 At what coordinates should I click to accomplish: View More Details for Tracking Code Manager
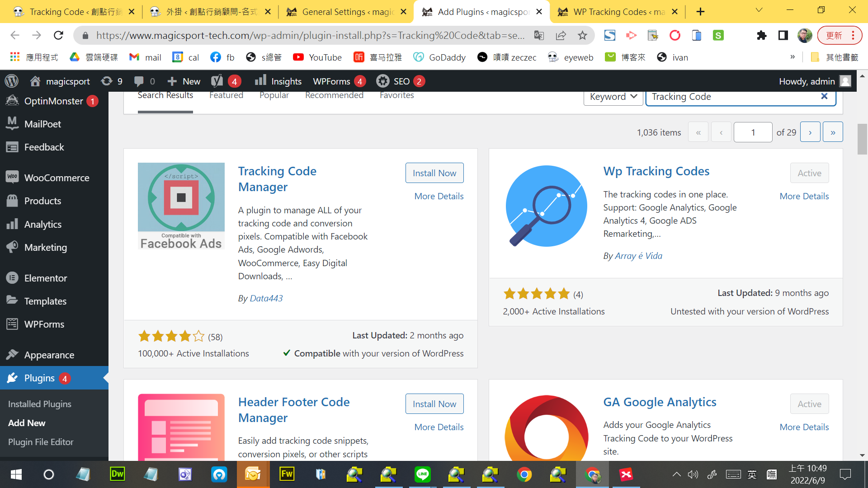pos(439,196)
